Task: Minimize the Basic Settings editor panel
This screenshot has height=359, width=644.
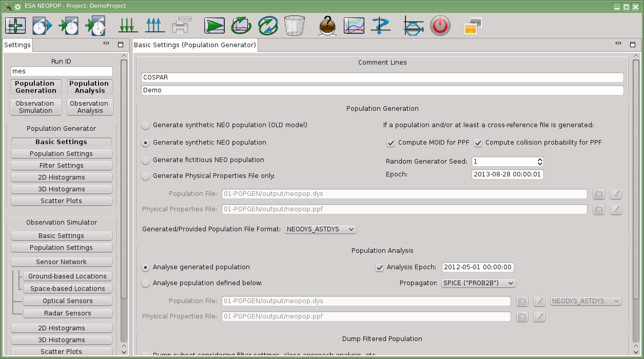Action: point(618,44)
